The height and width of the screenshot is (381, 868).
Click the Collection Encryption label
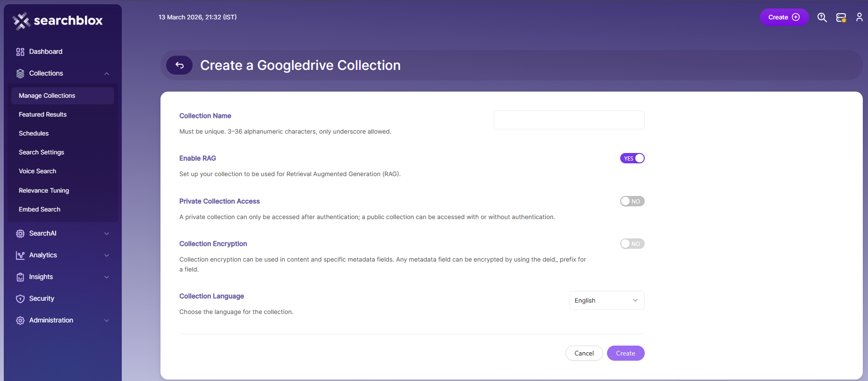click(x=213, y=244)
